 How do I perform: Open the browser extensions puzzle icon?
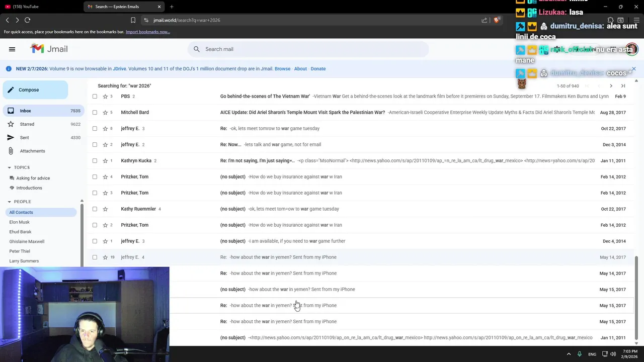(611, 20)
